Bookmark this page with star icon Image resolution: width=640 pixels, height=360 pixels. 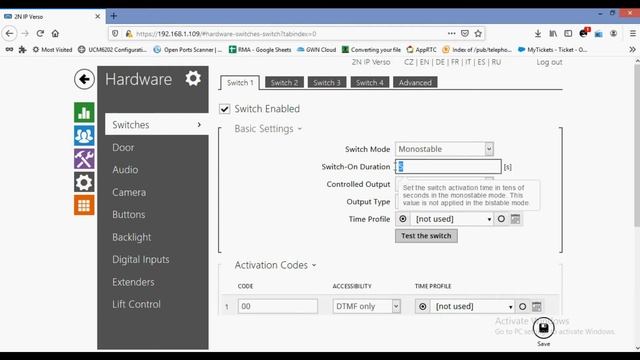478,33
